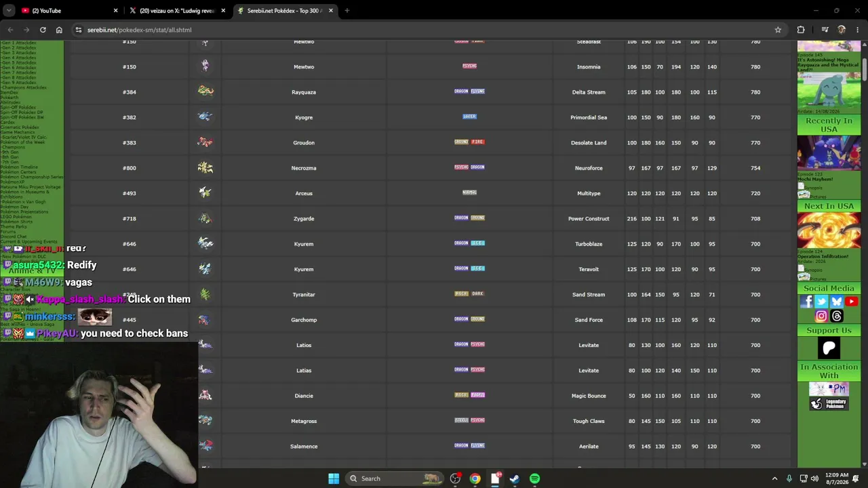
Task: Open the Groudon name link
Action: click(x=304, y=142)
